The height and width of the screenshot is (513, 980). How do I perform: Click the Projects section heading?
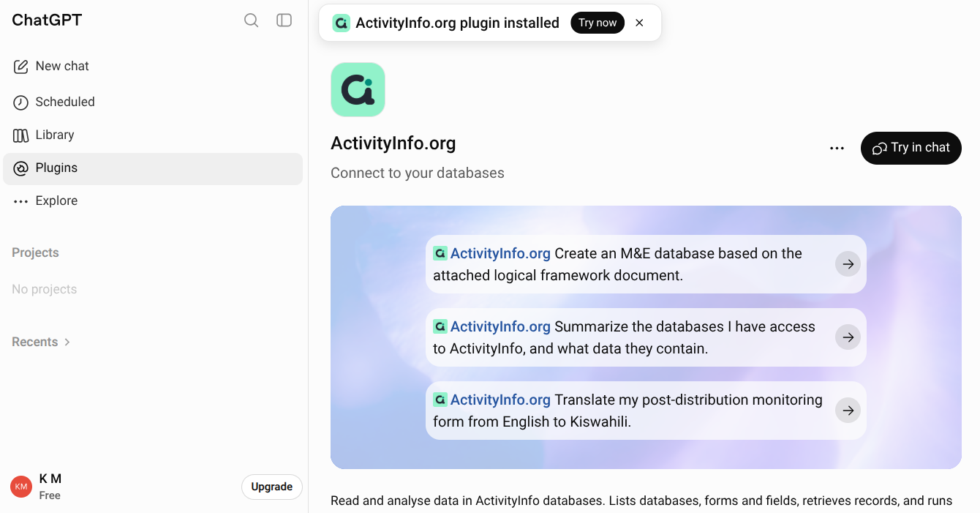(x=35, y=252)
